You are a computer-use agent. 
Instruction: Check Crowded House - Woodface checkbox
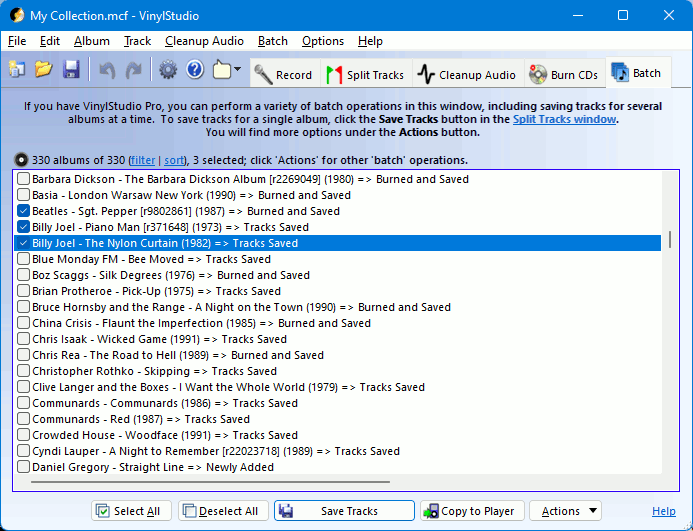23,435
